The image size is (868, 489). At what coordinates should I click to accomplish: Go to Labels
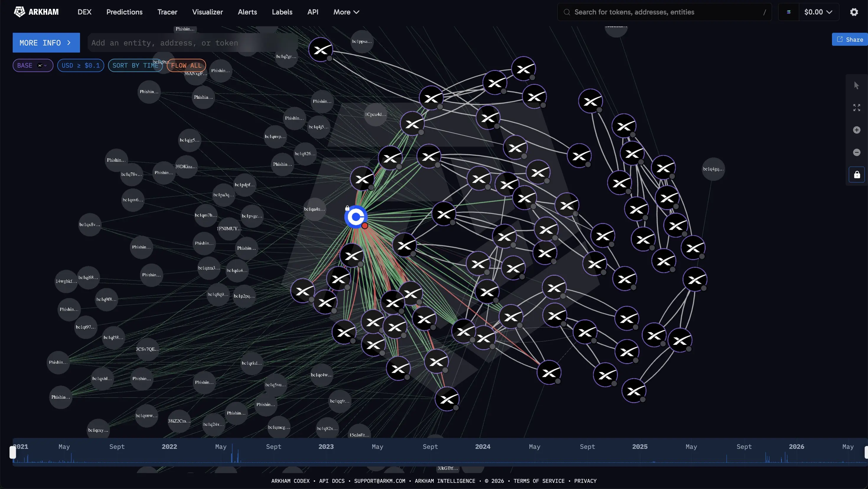282,12
